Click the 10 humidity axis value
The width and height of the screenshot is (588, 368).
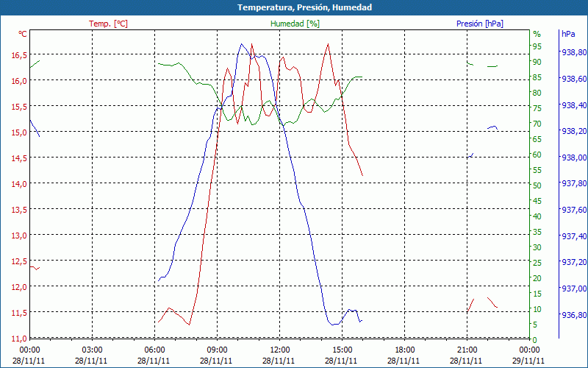click(x=537, y=309)
